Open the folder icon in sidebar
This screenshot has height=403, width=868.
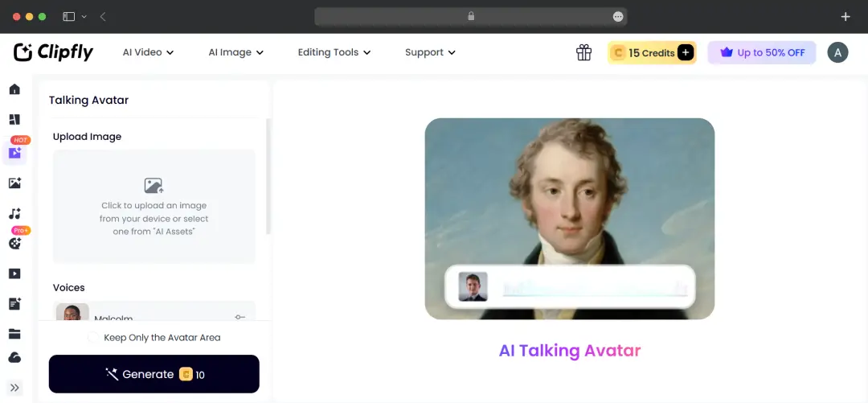click(14, 334)
